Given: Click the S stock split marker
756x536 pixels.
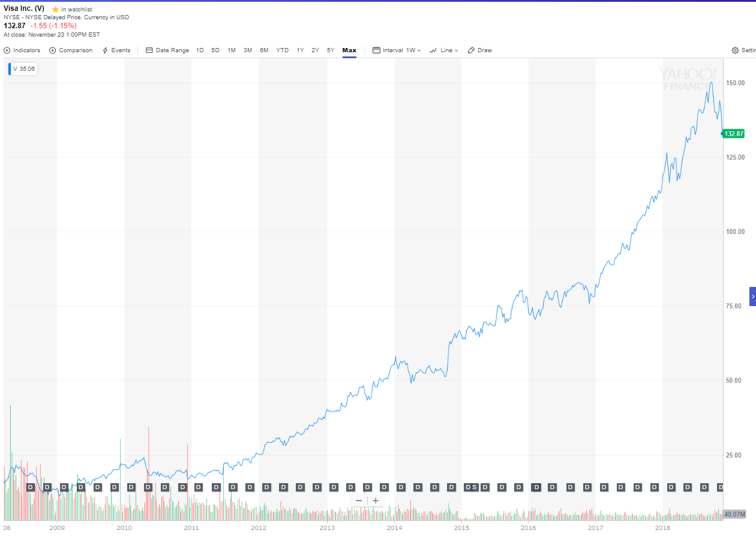Looking at the screenshot, I should (x=475, y=487).
